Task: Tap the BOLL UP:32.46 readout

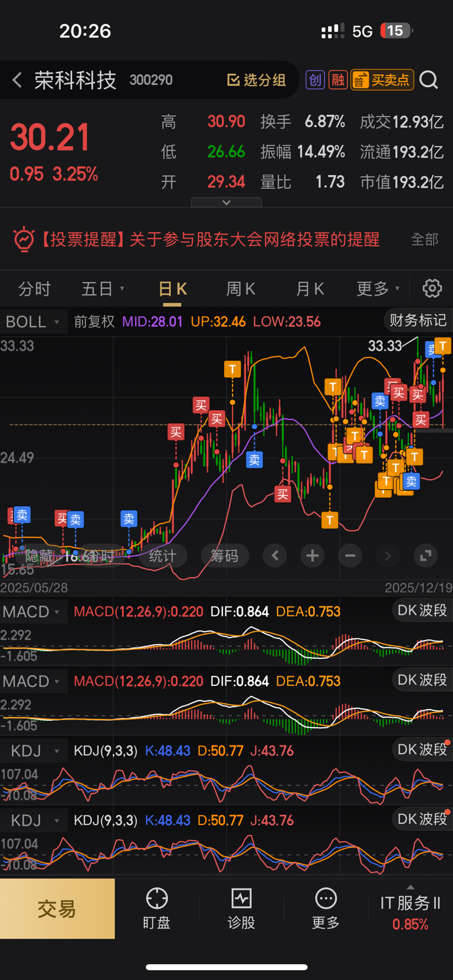Action: point(218,322)
